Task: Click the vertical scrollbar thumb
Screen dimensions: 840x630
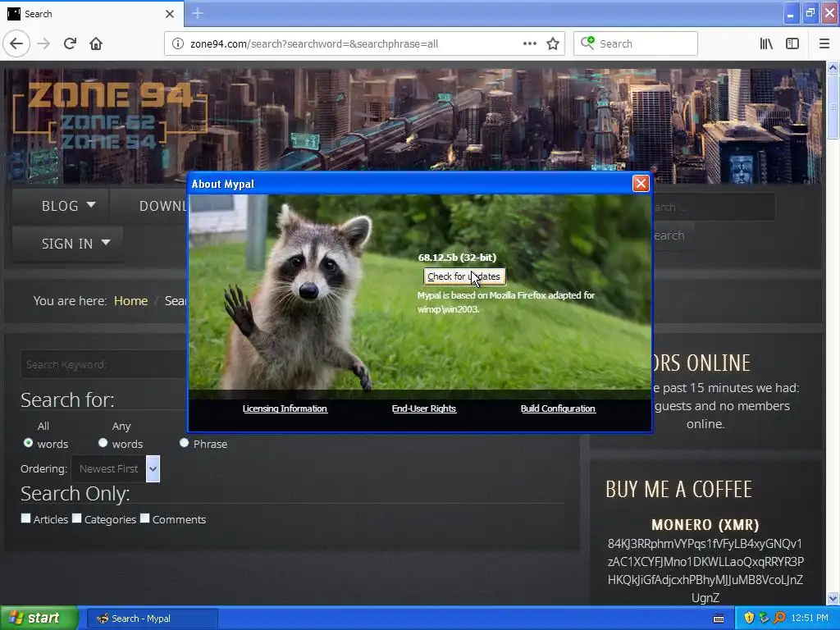Action: click(x=833, y=107)
